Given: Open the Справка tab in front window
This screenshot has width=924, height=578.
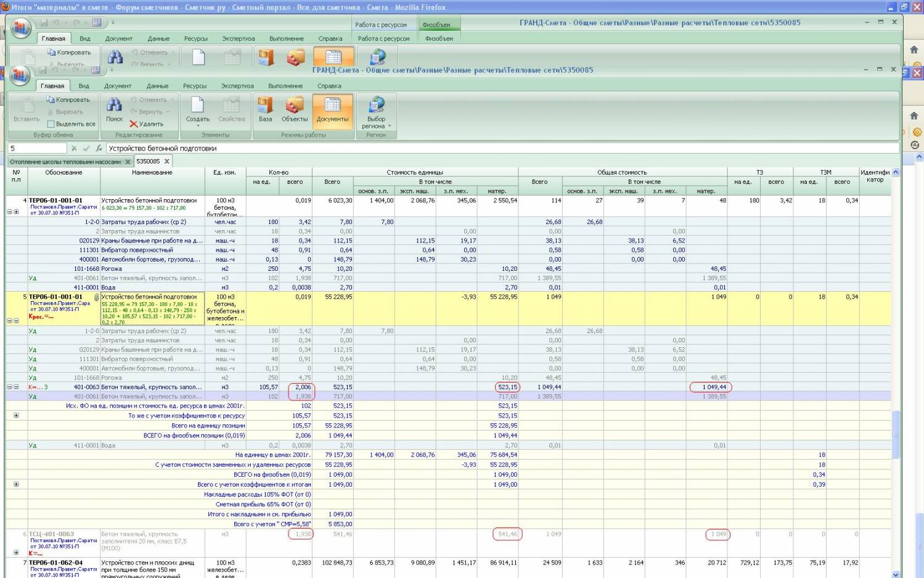Looking at the screenshot, I should pos(329,86).
